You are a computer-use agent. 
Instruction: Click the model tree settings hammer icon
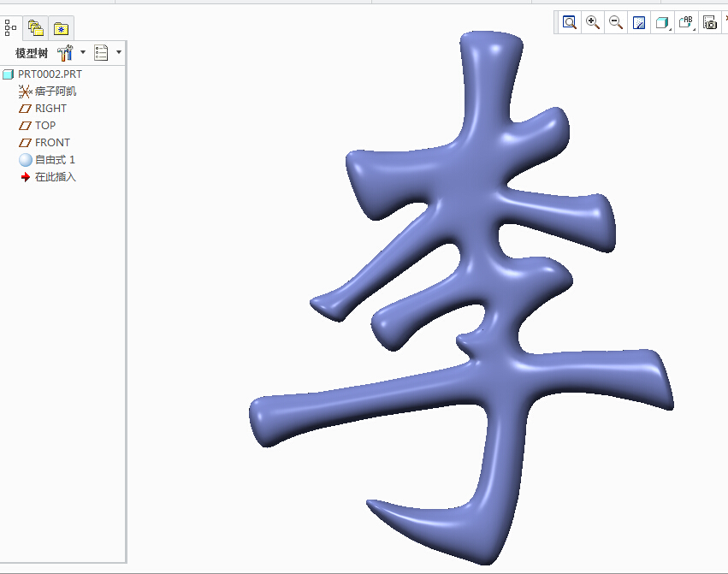[x=65, y=53]
